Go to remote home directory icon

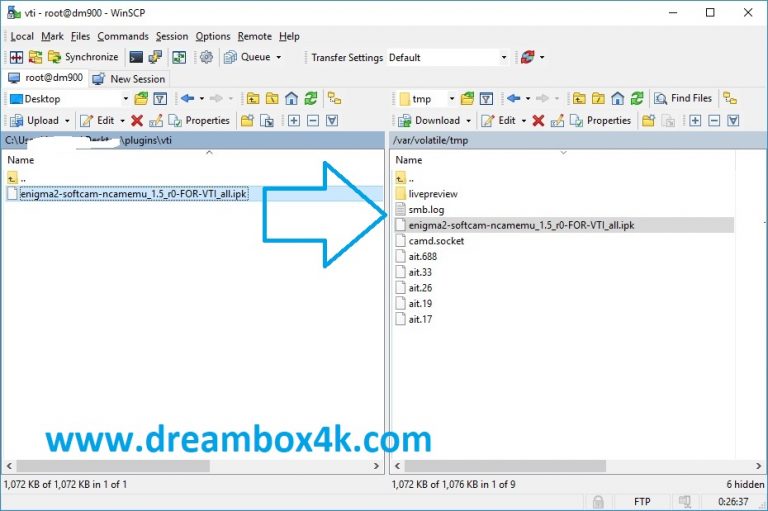[618, 99]
